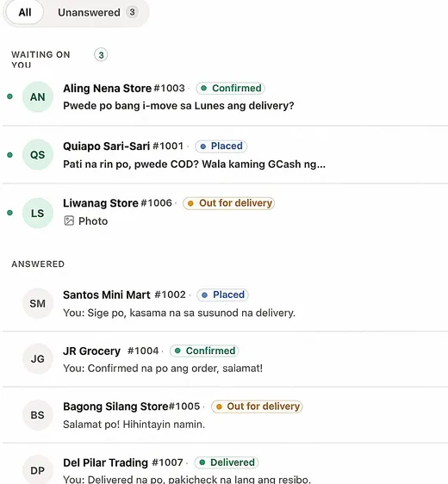The height and width of the screenshot is (484, 448).
Task: Switch to the Unanswered tab
Action: (x=97, y=12)
